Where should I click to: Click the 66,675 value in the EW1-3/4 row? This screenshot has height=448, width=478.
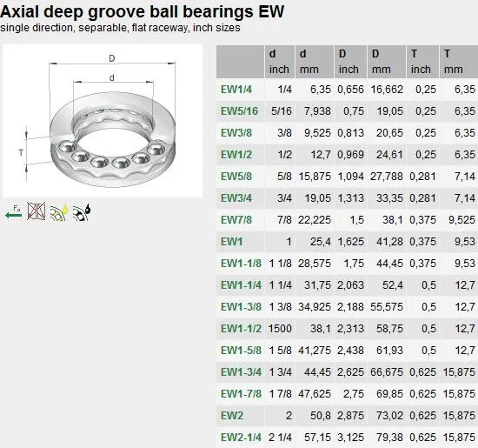click(x=387, y=372)
